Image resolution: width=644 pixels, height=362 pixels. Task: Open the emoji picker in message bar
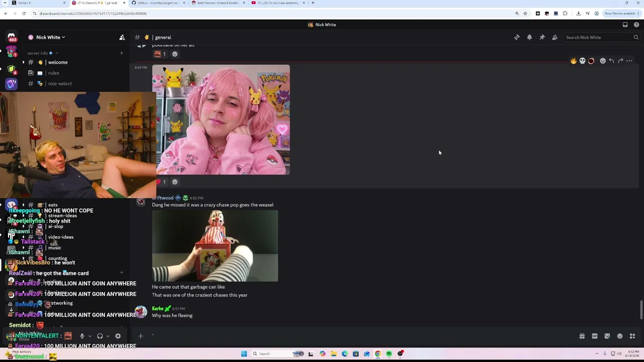[x=620, y=336]
